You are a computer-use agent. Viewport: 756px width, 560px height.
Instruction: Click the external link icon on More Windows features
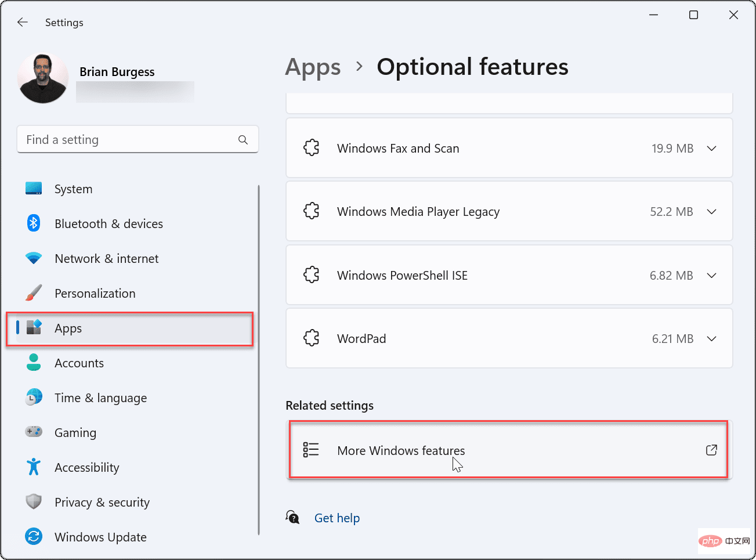point(711,450)
